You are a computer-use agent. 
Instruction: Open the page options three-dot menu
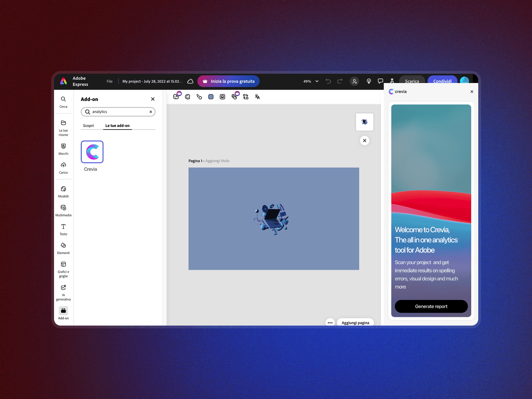point(330,323)
